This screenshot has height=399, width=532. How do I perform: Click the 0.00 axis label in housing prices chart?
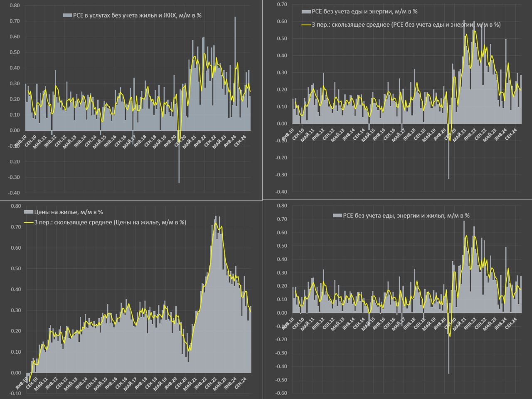(x=15, y=373)
